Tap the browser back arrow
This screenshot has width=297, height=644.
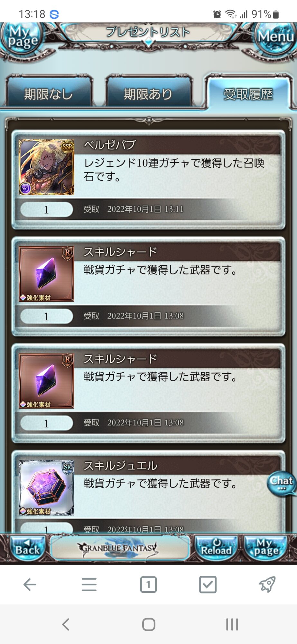point(30,584)
